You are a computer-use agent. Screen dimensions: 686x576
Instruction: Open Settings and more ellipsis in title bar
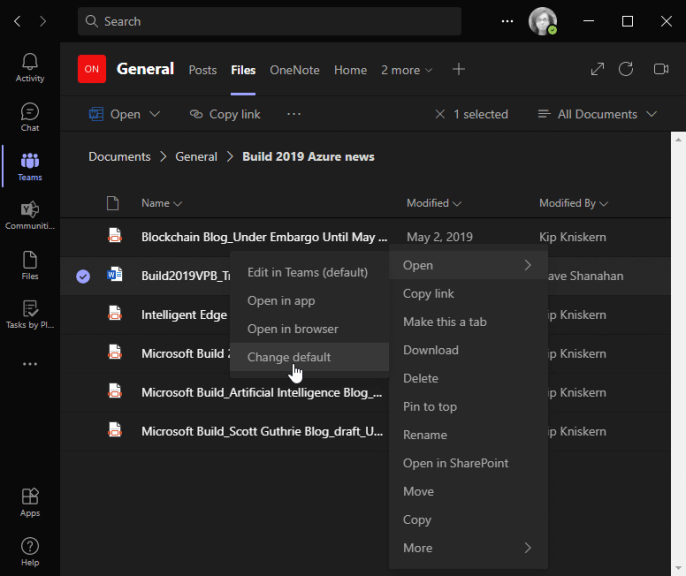pyautogui.click(x=507, y=21)
